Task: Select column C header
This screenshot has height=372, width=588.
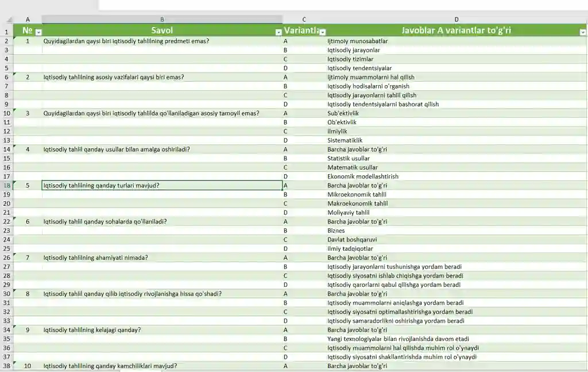Action: (x=304, y=19)
